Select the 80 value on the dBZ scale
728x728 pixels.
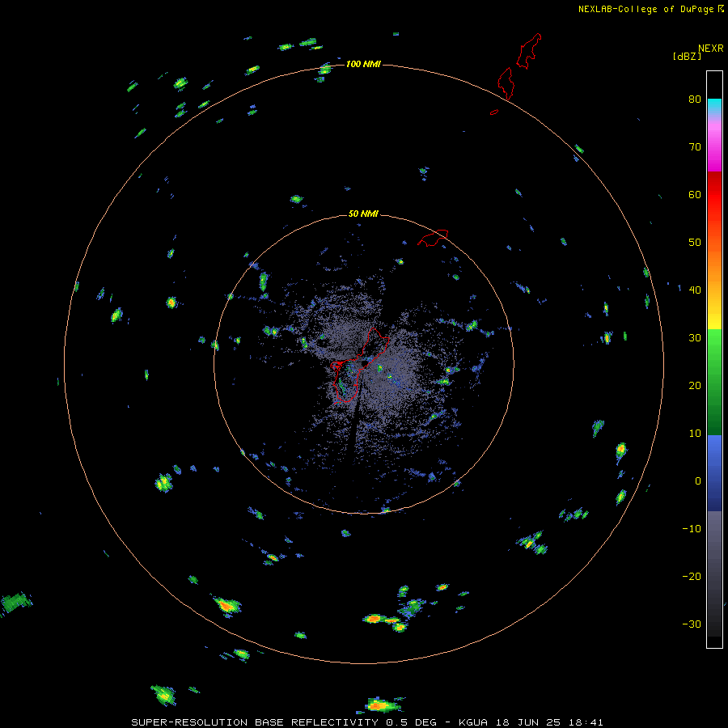[695, 99]
